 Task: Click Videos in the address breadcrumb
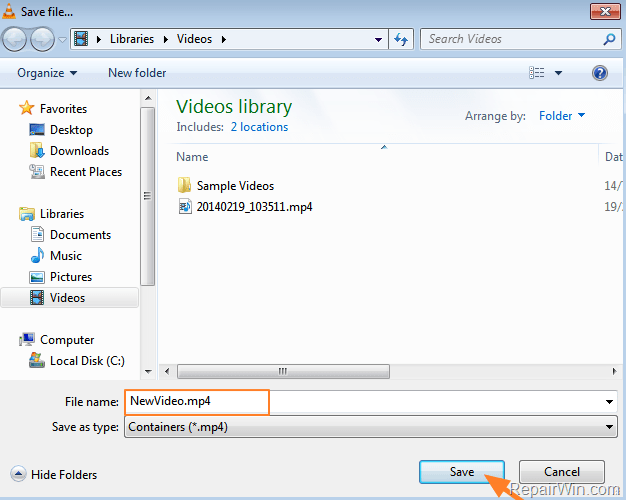194,39
